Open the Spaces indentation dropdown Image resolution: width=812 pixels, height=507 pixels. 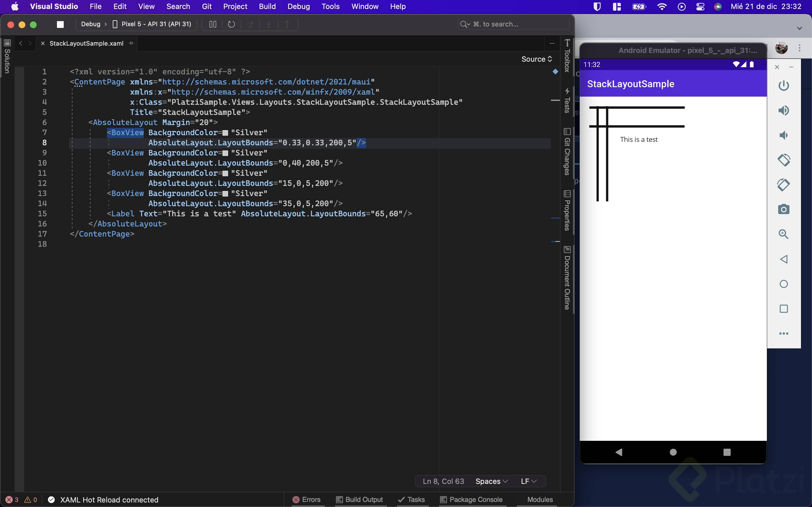491,481
